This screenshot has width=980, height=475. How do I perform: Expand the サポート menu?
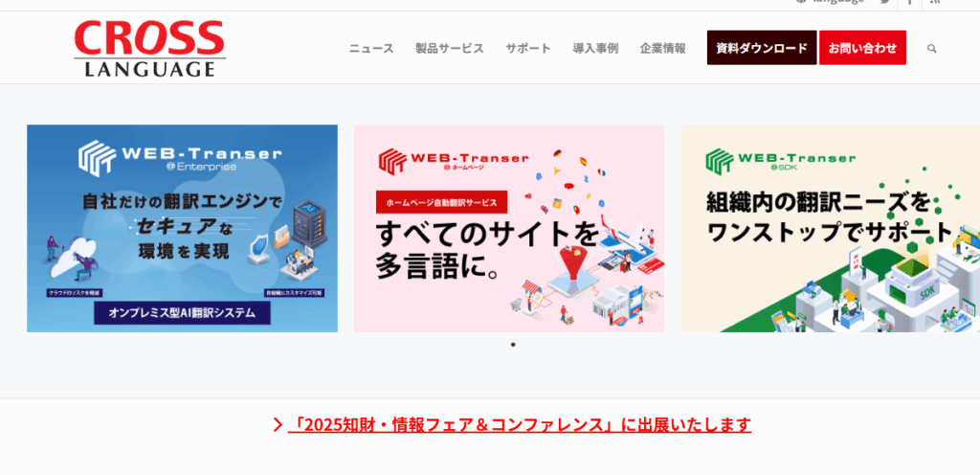(x=528, y=48)
